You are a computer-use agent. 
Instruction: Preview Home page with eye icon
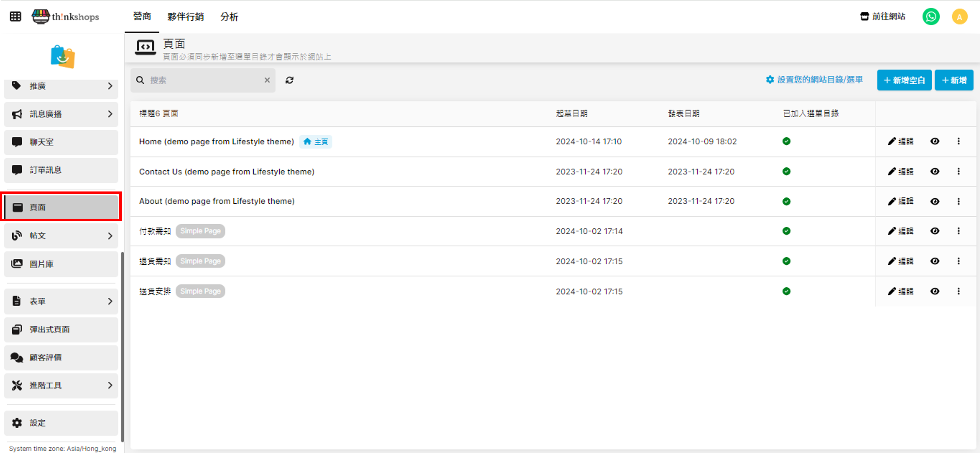click(x=934, y=141)
